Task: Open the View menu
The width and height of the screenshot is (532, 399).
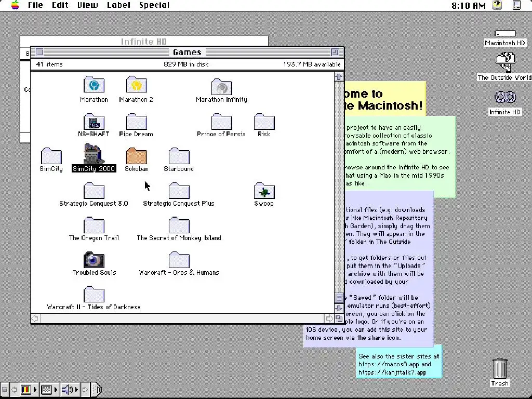Action: coord(87,5)
